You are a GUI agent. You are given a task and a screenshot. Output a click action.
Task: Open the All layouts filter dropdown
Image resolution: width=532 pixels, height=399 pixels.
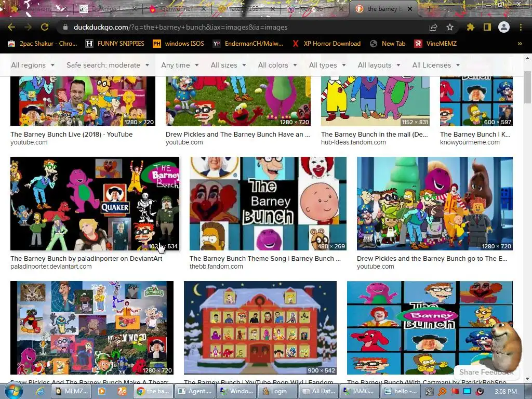379,65
